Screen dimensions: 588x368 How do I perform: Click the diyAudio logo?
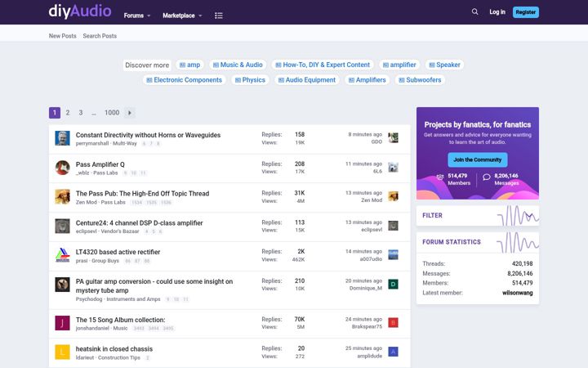80,11
